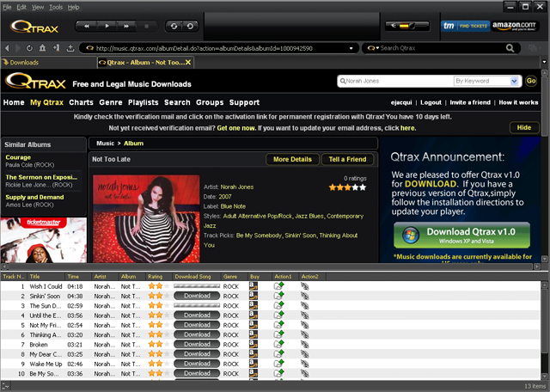The width and height of the screenshot is (550, 392).
Task: Start playback with the play button
Action: pos(107,26)
